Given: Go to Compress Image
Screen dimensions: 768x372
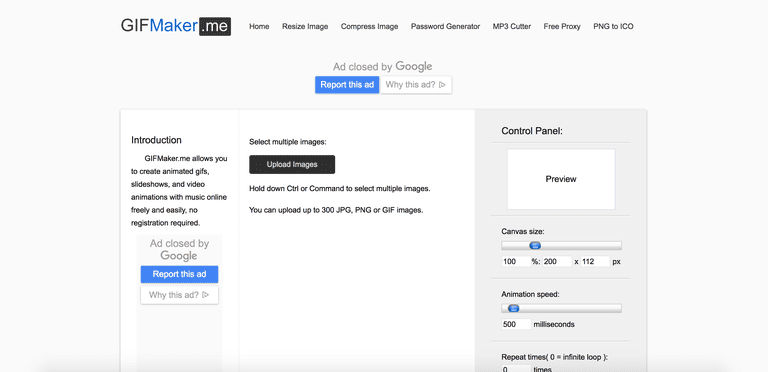Looking at the screenshot, I should tap(369, 26).
